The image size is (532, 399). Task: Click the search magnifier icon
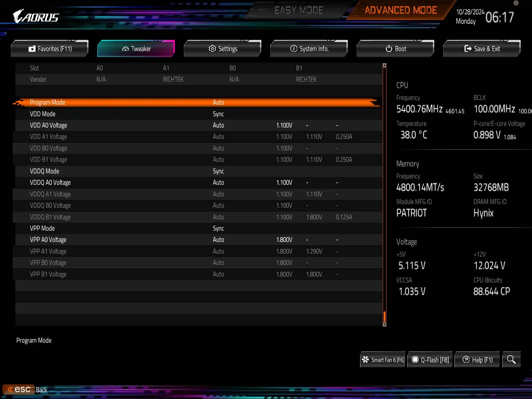pyautogui.click(x=511, y=359)
